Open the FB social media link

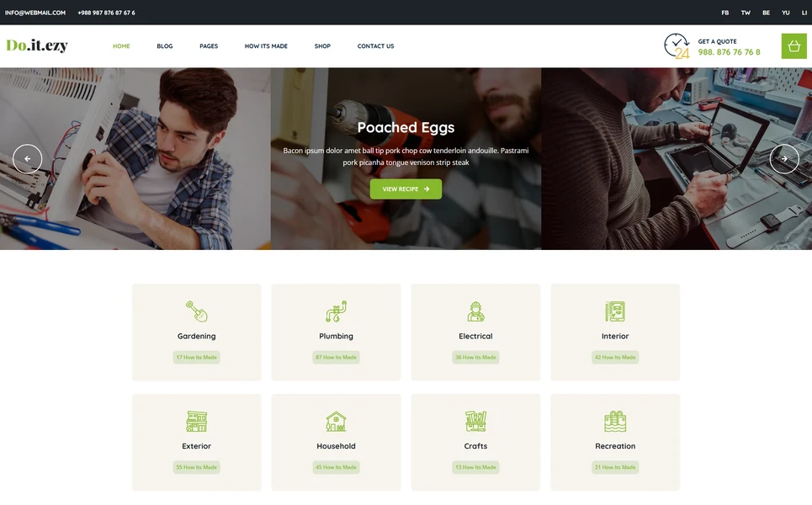724,13
